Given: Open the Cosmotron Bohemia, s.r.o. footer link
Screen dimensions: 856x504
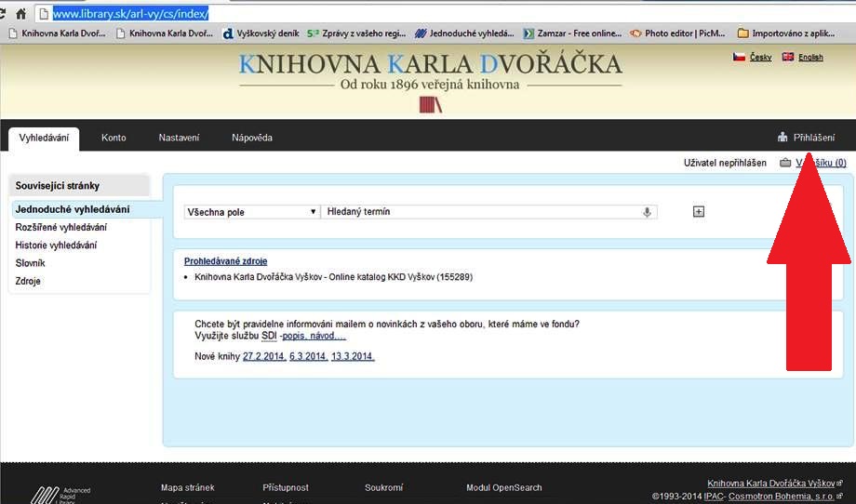Looking at the screenshot, I should click(x=782, y=497).
